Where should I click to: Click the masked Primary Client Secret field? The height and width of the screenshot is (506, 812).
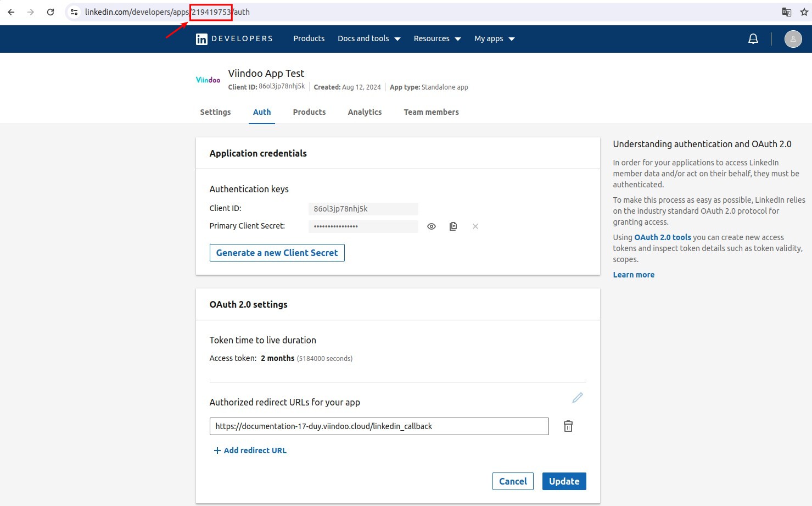(363, 226)
